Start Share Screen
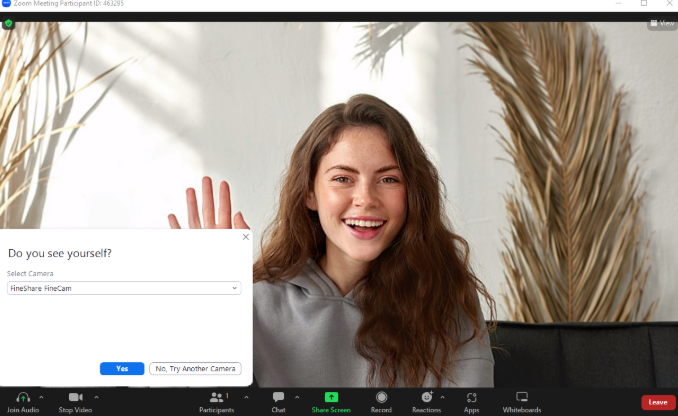The height and width of the screenshot is (416, 678). (x=331, y=402)
